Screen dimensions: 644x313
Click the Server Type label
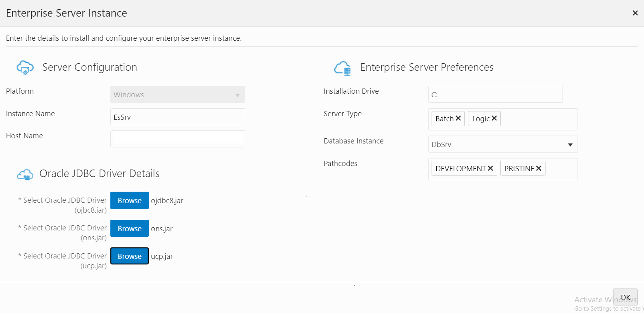tap(343, 114)
